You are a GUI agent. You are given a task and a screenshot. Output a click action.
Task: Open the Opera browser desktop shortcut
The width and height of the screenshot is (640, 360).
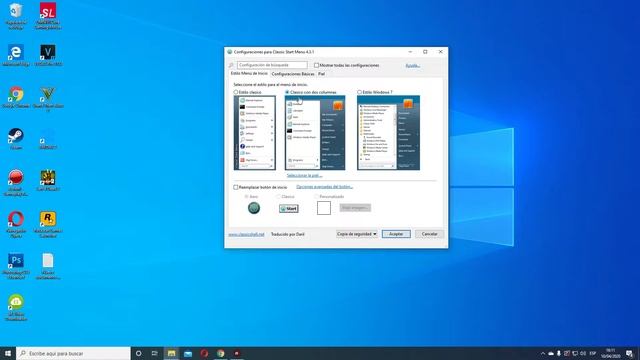pyautogui.click(x=16, y=224)
